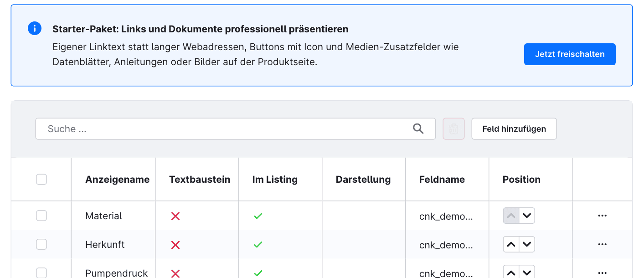
Task: Toggle the select-all header checkbox
Action: pyautogui.click(x=41, y=180)
